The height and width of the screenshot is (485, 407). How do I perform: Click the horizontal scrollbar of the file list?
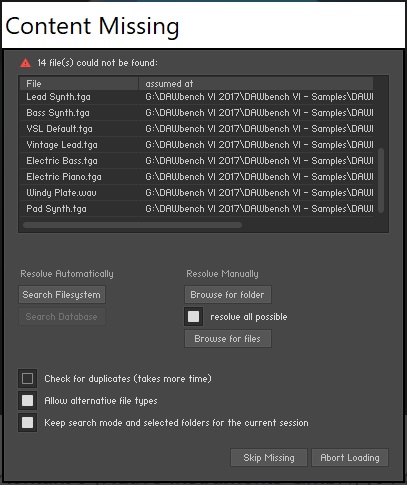[132, 225]
